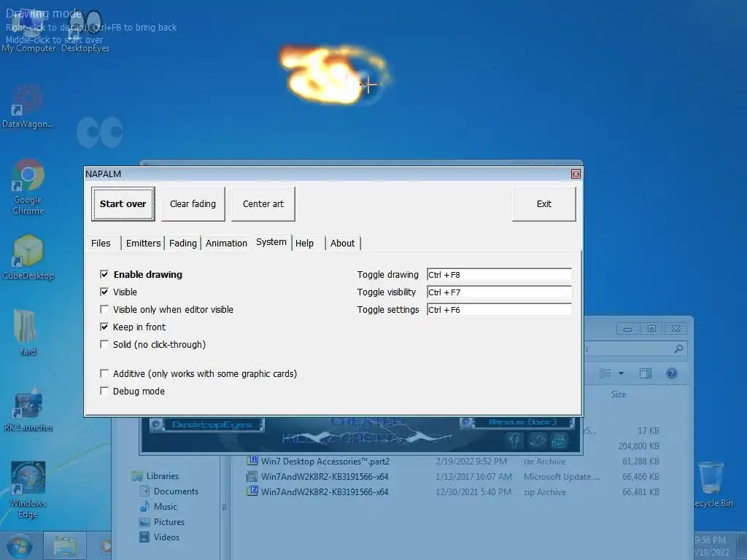Click the Toggle visibility hotkey field

[499, 292]
